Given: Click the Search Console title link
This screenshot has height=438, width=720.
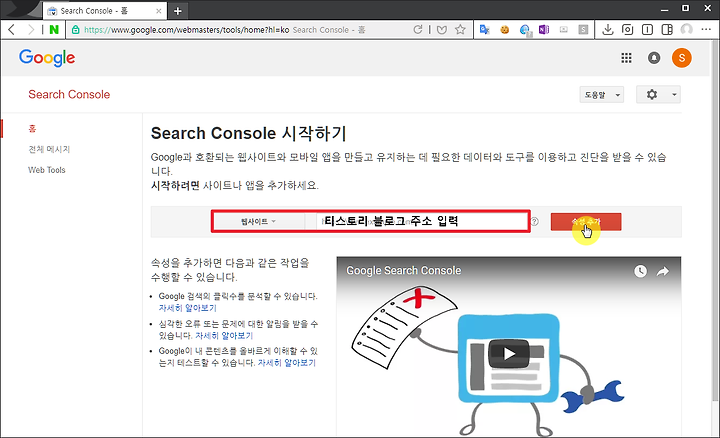Looking at the screenshot, I should [69, 95].
